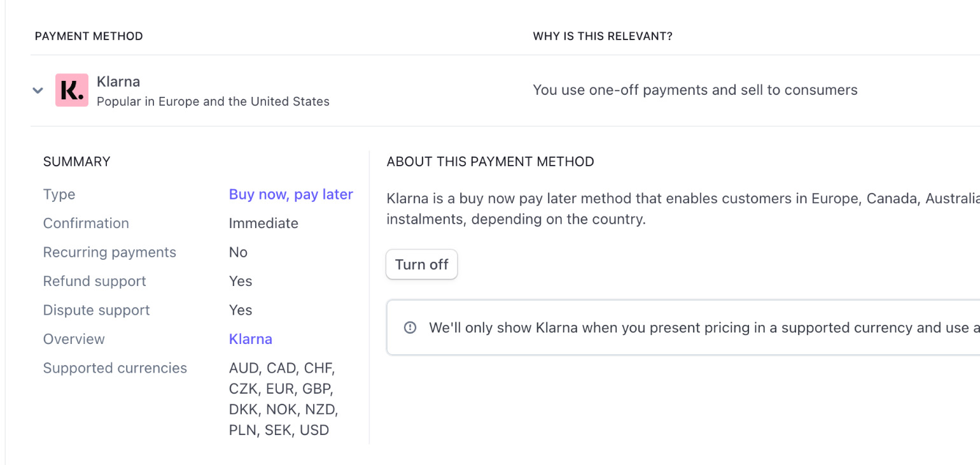The height and width of the screenshot is (465, 980).
Task: Click the one-off payments relevance text
Action: pos(695,90)
